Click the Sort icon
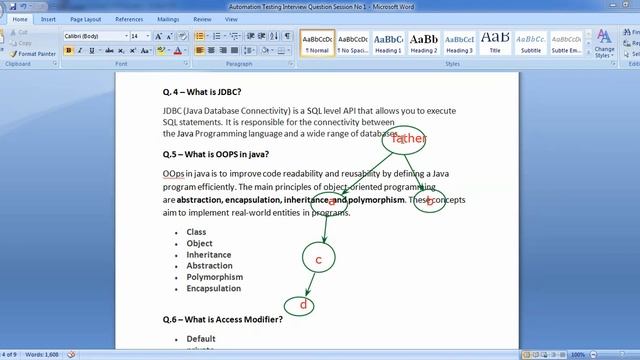Image resolution: width=640 pixels, height=360 pixels. click(274, 36)
